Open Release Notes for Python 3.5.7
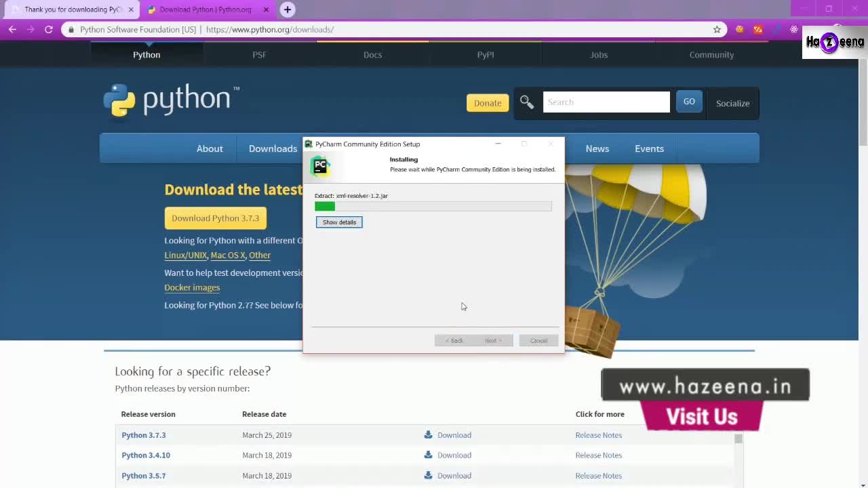Screen dimensions: 868x488 pos(599,476)
